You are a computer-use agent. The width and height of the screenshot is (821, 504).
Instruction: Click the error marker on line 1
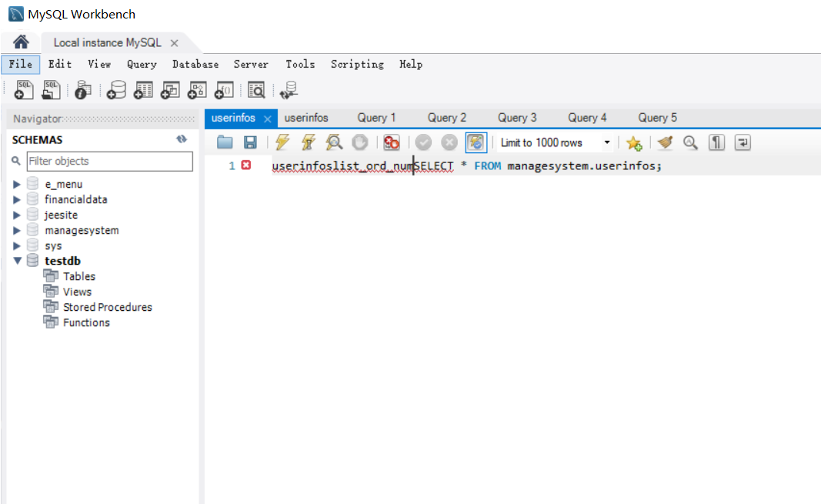click(x=246, y=165)
